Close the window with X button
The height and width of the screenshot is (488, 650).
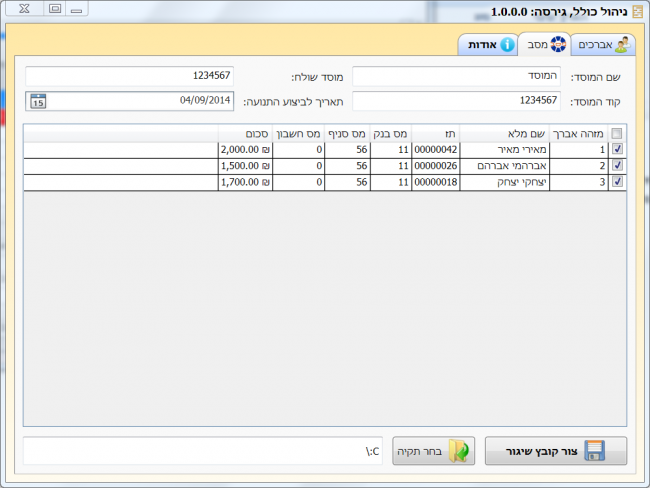coord(24,9)
